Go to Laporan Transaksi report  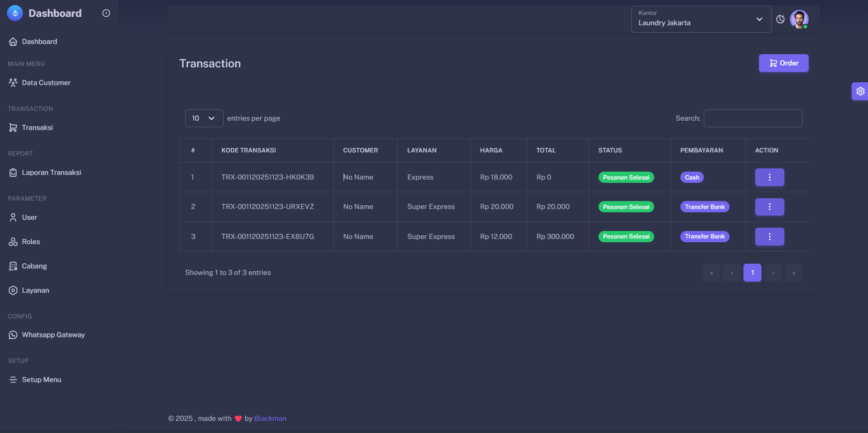coord(51,173)
